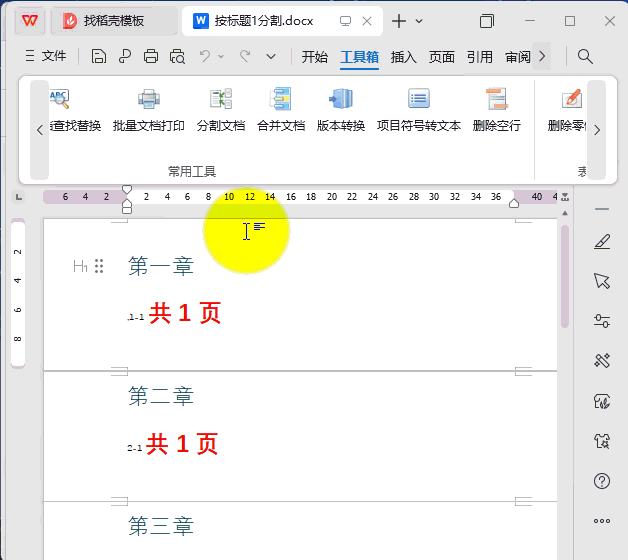Viewport: 628px width, 560px height.
Task: Switch to the 插入 ribbon tab
Action: [x=404, y=57]
